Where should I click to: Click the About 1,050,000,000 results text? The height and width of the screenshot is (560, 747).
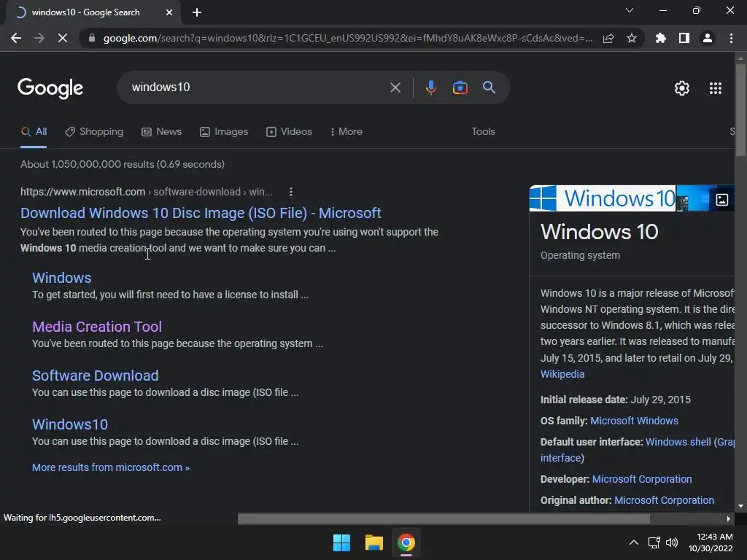(123, 164)
